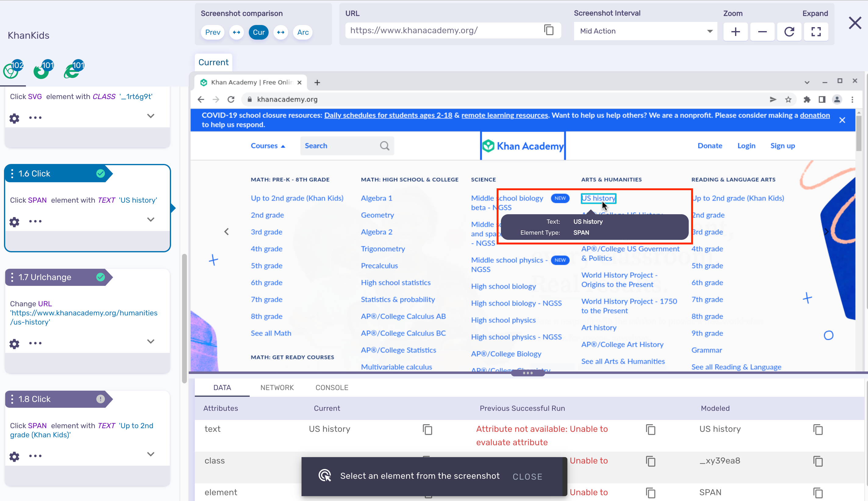The image size is (868, 501).
Task: Open settings gear for step 1.7 Urlchange
Action: tap(14, 344)
